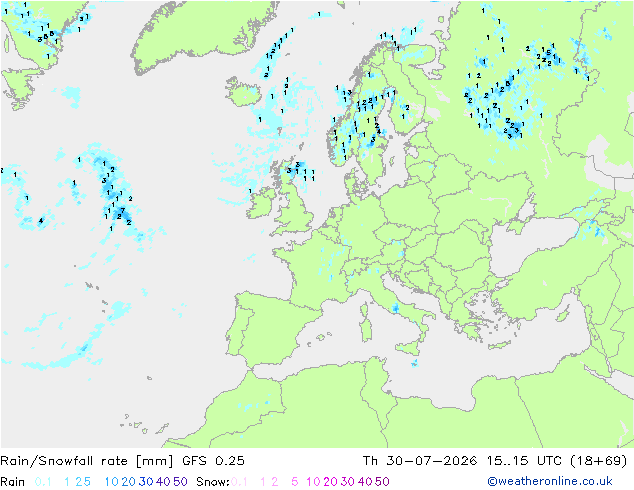Click the Rain legend label
This screenshot has height=490, width=634.
tap(13, 482)
